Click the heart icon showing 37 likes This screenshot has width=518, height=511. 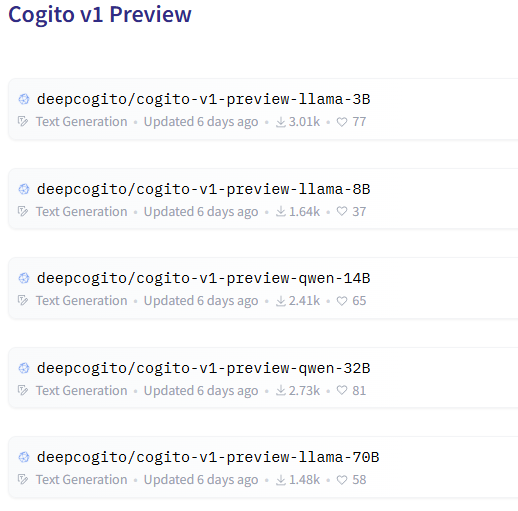click(x=342, y=211)
